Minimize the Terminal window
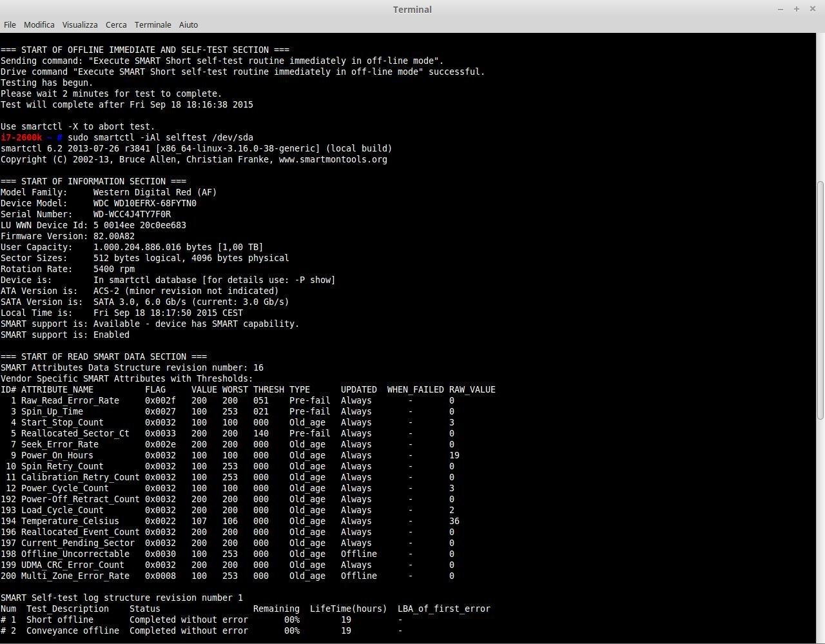This screenshot has width=825, height=644. pos(781,9)
